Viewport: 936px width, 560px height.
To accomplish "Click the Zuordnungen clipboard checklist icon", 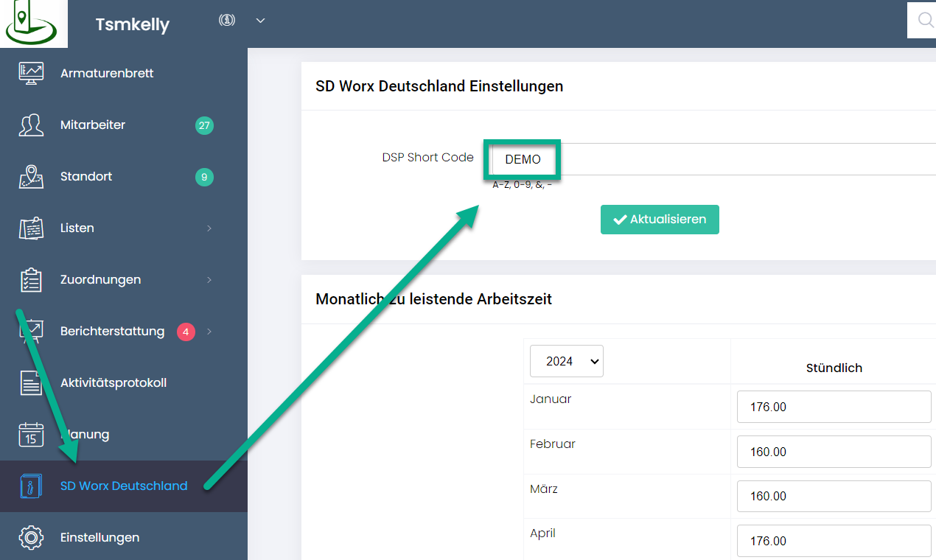I will [x=31, y=280].
